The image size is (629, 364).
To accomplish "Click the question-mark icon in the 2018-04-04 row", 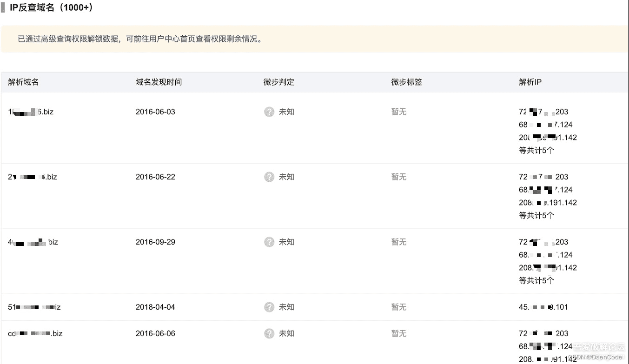I will click(x=269, y=307).
